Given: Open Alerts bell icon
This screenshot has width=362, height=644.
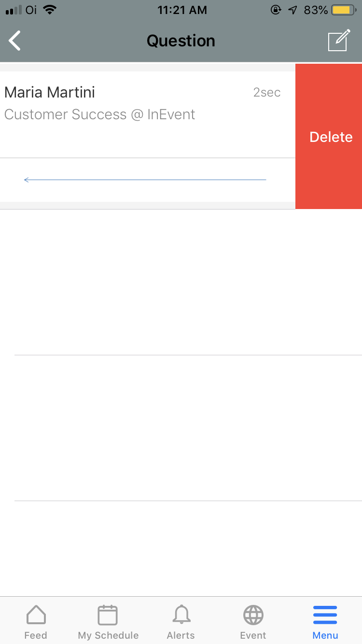Looking at the screenshot, I should coord(181,615).
